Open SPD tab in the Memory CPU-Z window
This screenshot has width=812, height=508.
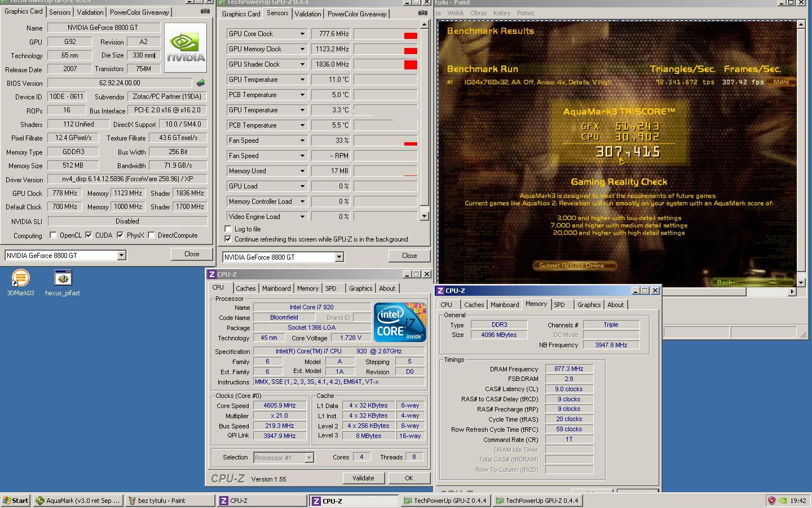tap(559, 305)
